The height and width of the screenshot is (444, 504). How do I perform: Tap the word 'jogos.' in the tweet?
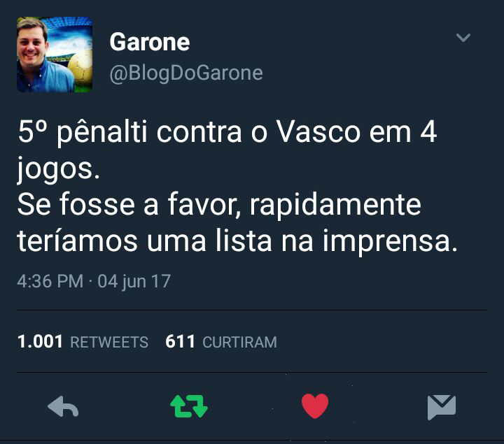[59, 169]
